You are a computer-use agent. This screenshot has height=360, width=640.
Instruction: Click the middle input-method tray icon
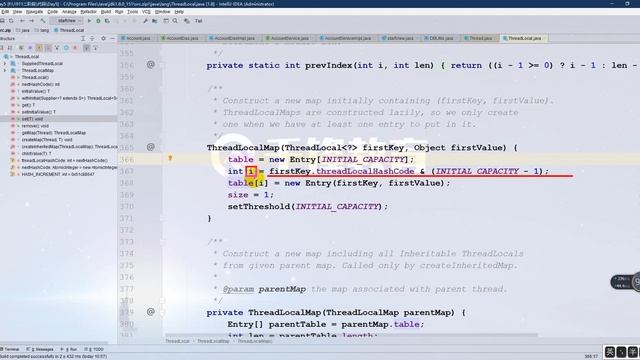click(x=621, y=352)
